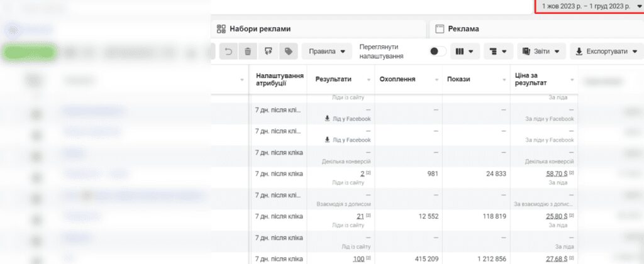Click the tag label icon
644x264 pixels.
(x=288, y=52)
